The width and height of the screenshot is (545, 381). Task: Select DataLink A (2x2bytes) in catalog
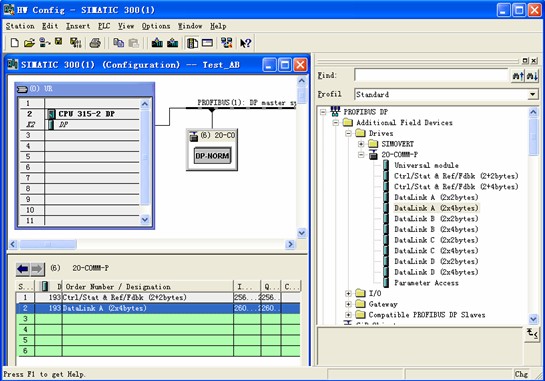tap(436, 197)
